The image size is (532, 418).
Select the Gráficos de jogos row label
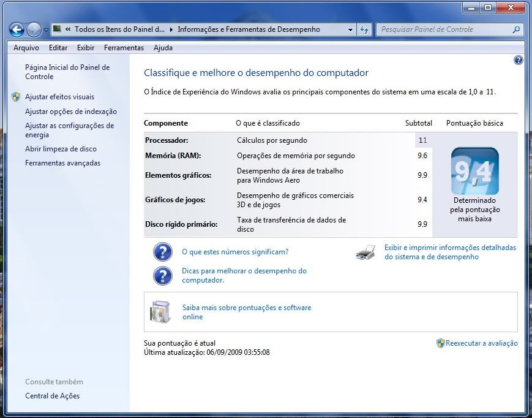coord(175,200)
